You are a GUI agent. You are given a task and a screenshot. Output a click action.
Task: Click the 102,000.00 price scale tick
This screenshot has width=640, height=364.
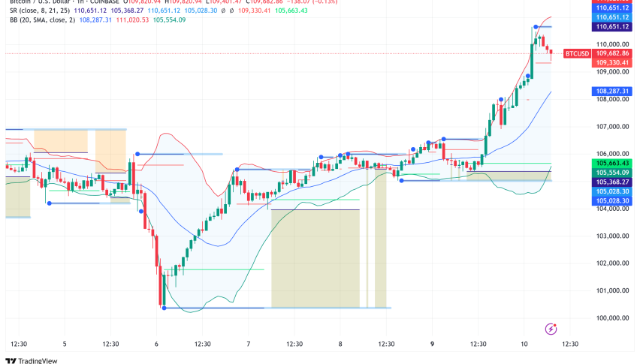tap(612, 263)
